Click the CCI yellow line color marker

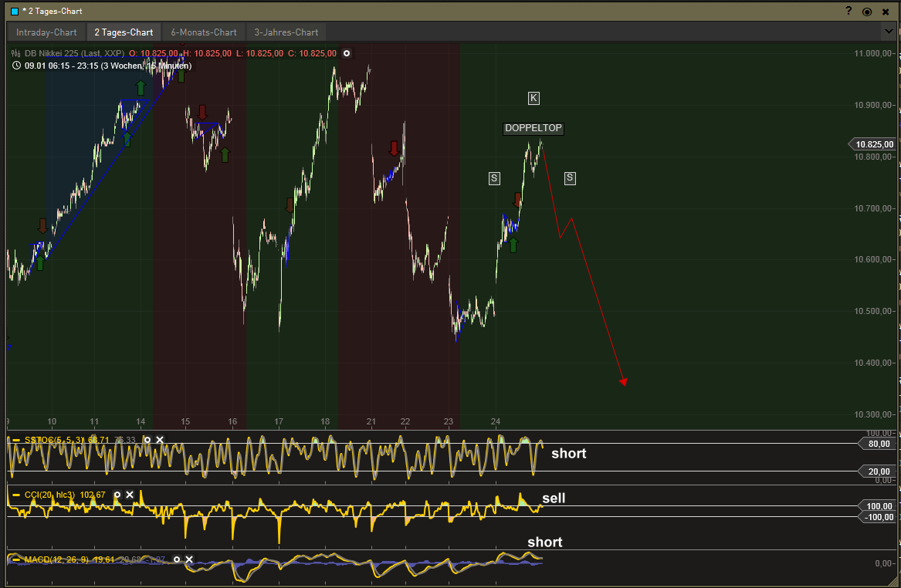(x=16, y=495)
